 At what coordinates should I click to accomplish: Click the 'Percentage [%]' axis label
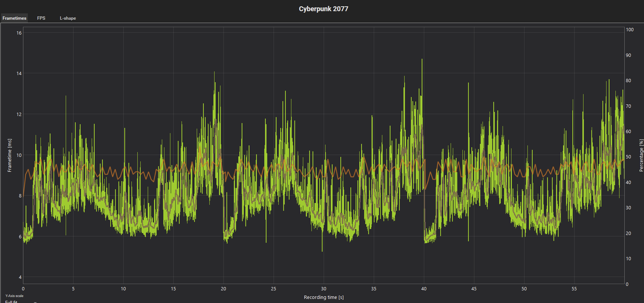coord(641,155)
